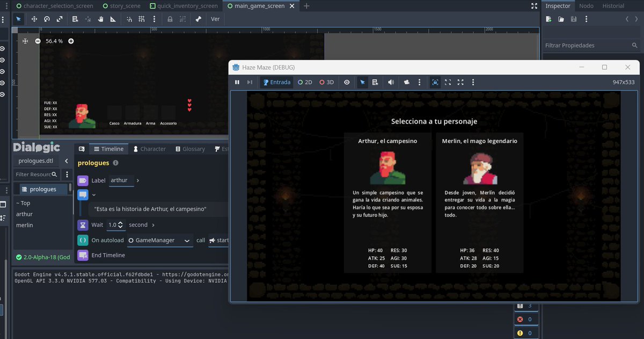Screen dimensions: 644x339
Task: Activate the Select Mode arrow tool in the editor toolbar
Action: [x=19, y=19]
